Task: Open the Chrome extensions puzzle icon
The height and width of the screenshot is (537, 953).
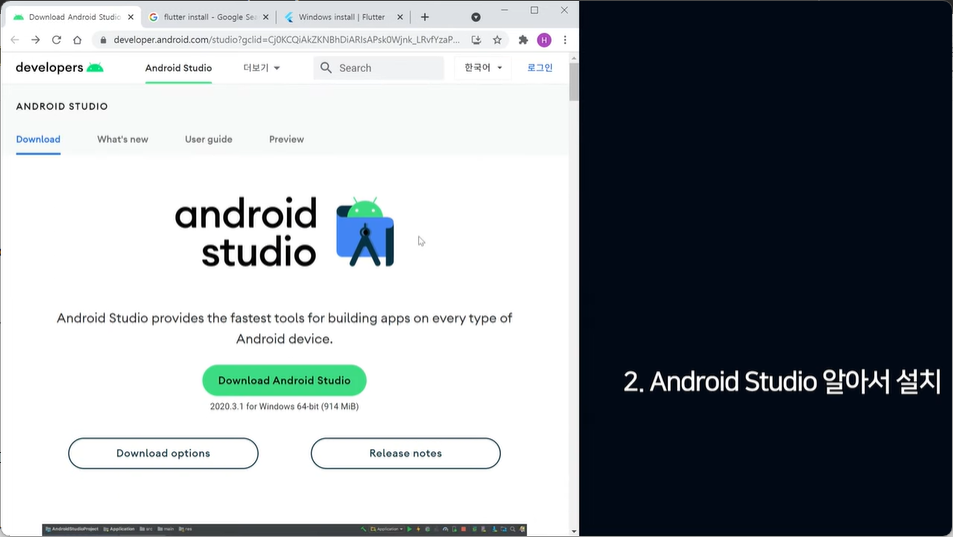Action: tap(523, 40)
